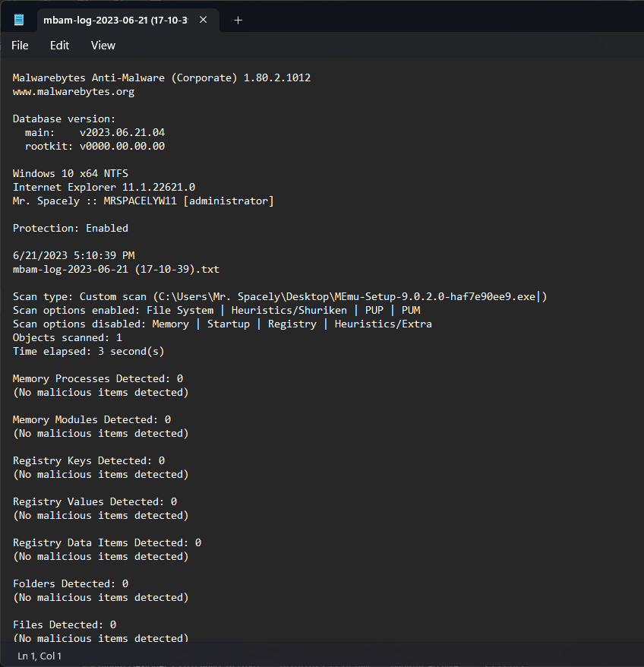Click the Ln 1, Col 1 status indicator
Viewport: 644px width, 667px height.
coord(39,656)
